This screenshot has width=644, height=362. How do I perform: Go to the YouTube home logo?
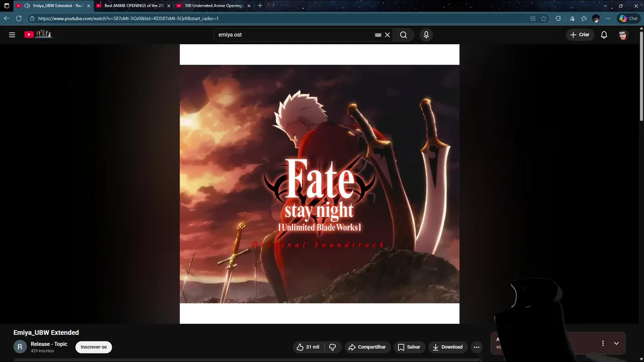tap(38, 34)
